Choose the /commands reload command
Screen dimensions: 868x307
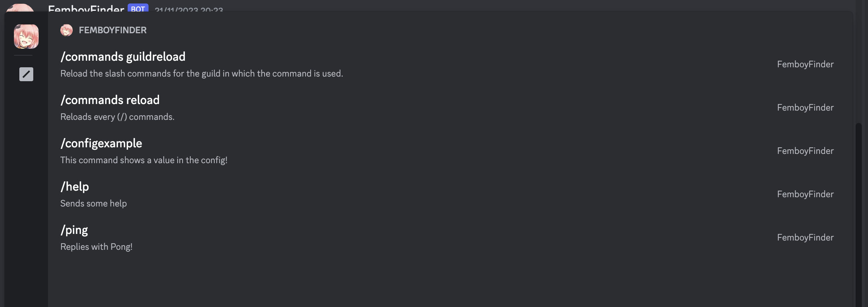point(450,107)
